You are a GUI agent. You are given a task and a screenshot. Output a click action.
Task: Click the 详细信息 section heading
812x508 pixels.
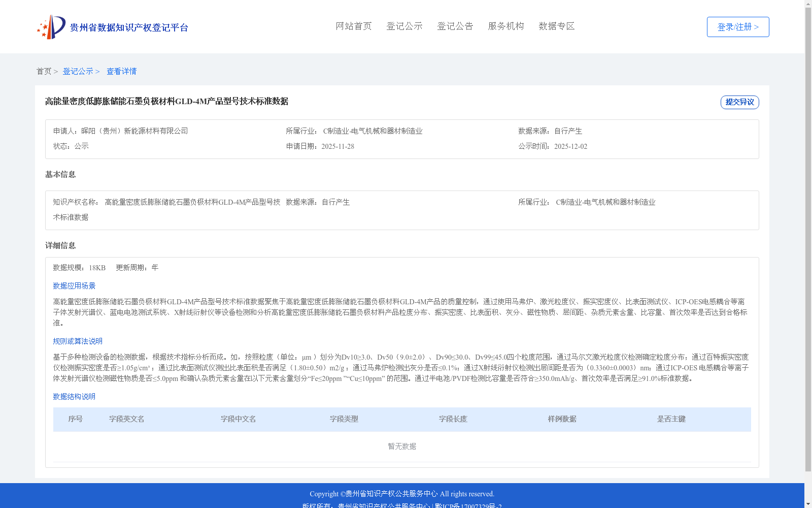click(60, 245)
